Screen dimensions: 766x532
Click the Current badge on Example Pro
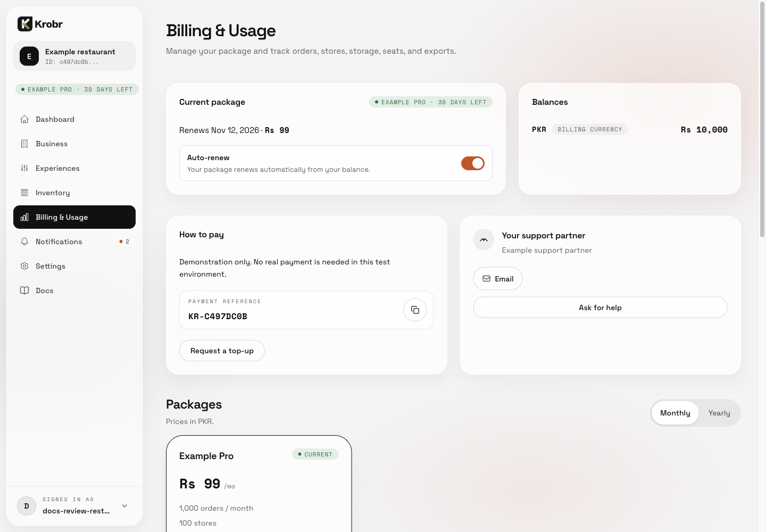tap(315, 454)
